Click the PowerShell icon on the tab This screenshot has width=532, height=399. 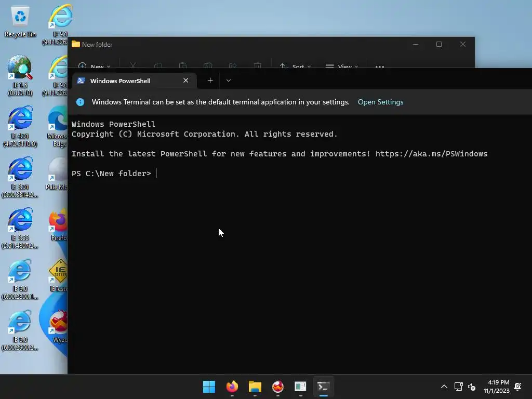(81, 81)
